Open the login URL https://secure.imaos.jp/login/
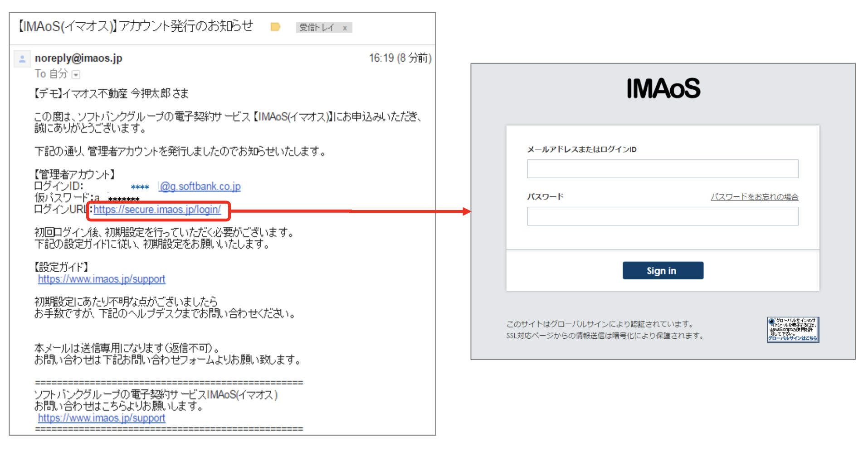 (157, 210)
